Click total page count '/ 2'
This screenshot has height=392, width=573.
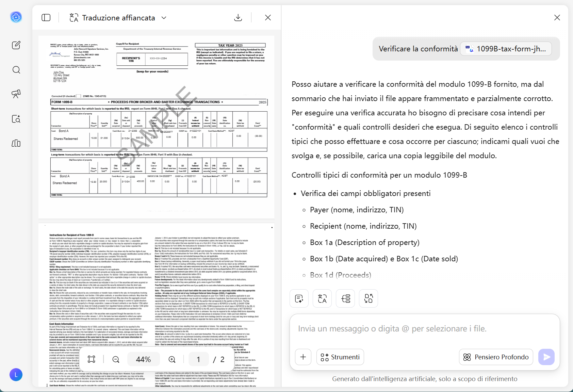218,359
